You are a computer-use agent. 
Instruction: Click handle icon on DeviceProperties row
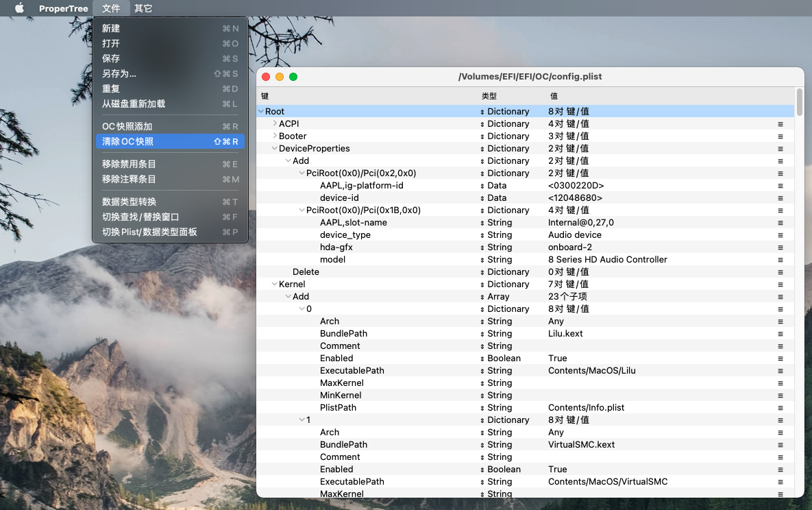click(x=780, y=149)
